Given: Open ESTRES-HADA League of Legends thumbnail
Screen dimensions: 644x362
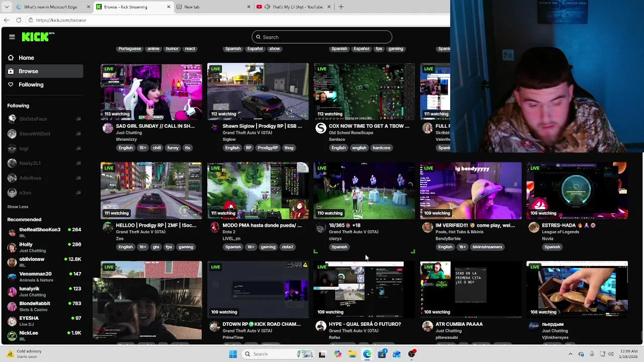Looking at the screenshot, I should pyautogui.click(x=577, y=191).
